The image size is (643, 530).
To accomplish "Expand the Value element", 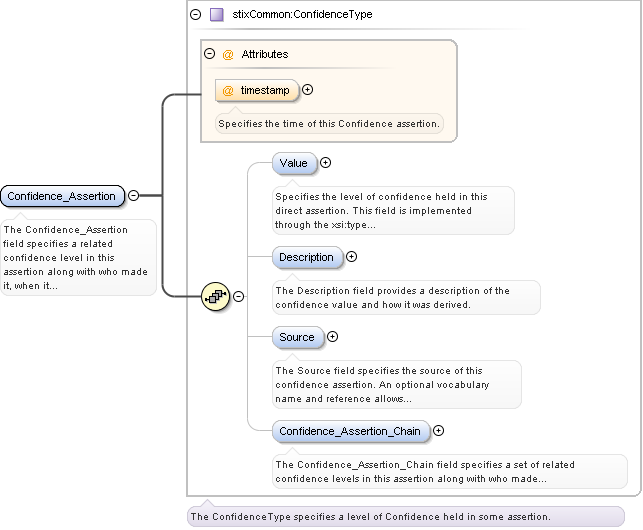I will 325,163.
